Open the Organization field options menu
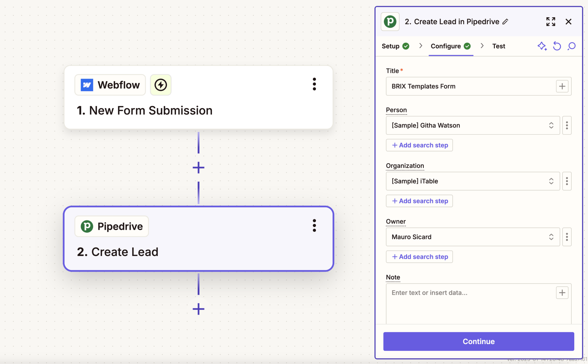This screenshot has width=588, height=364. click(x=567, y=181)
